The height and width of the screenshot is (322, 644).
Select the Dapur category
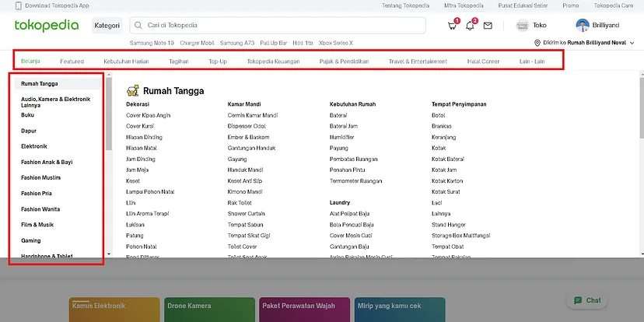coord(29,131)
